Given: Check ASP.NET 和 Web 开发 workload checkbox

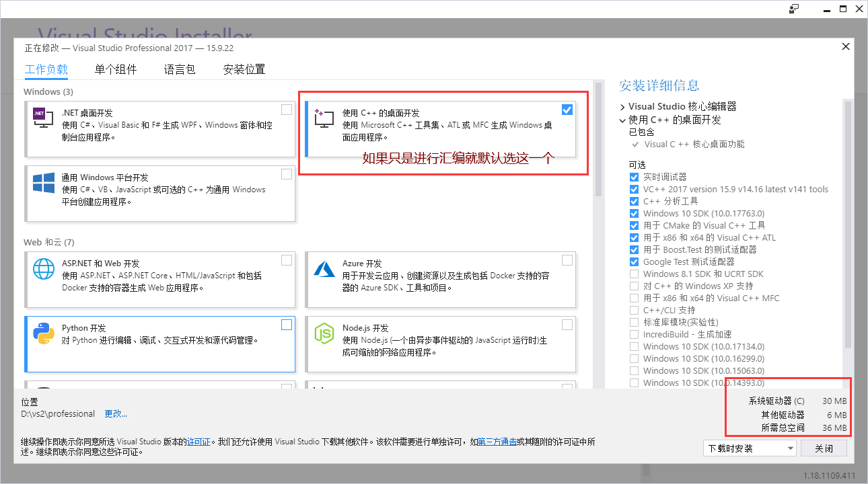Looking at the screenshot, I should click(287, 260).
